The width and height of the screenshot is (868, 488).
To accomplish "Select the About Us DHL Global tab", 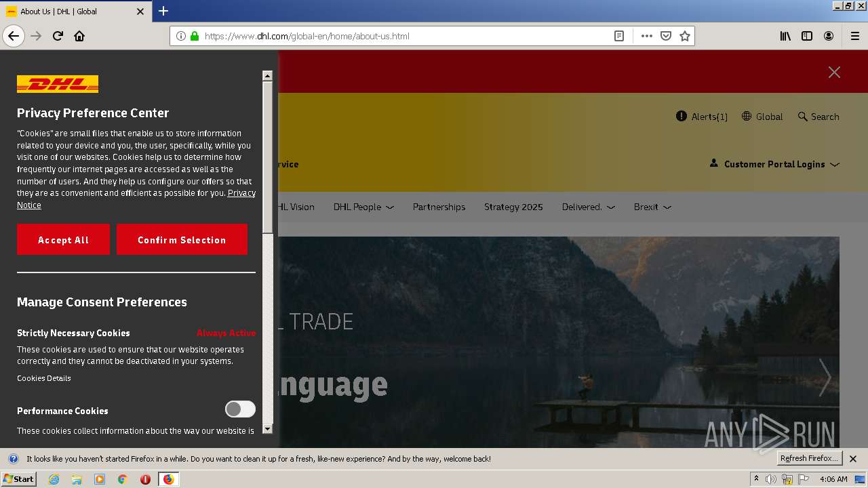I will (75, 12).
